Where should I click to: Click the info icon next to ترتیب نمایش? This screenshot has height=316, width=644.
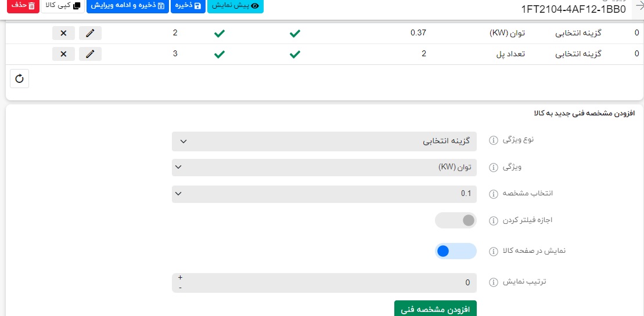pos(494,282)
